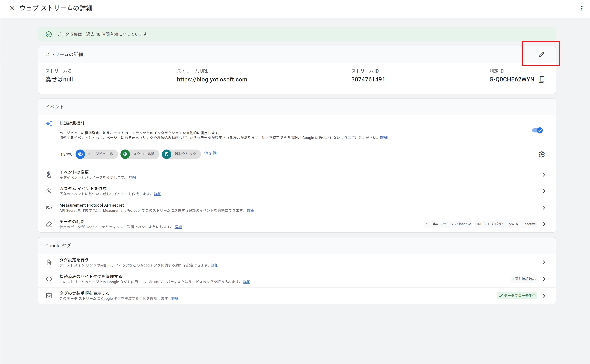The width and height of the screenshot is (590, 364).
Task: Click the 離脱クリック chip label
Action: [x=185, y=154]
